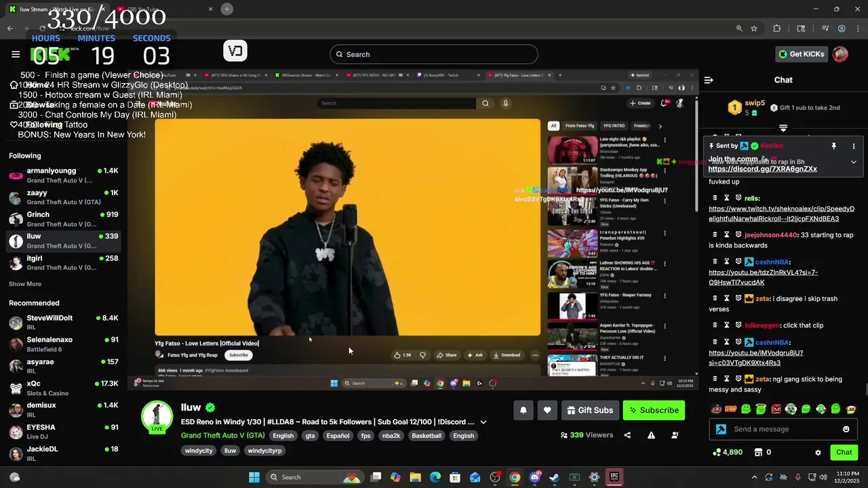Select the nba2k tag
868x488 pixels.
pos(391,436)
